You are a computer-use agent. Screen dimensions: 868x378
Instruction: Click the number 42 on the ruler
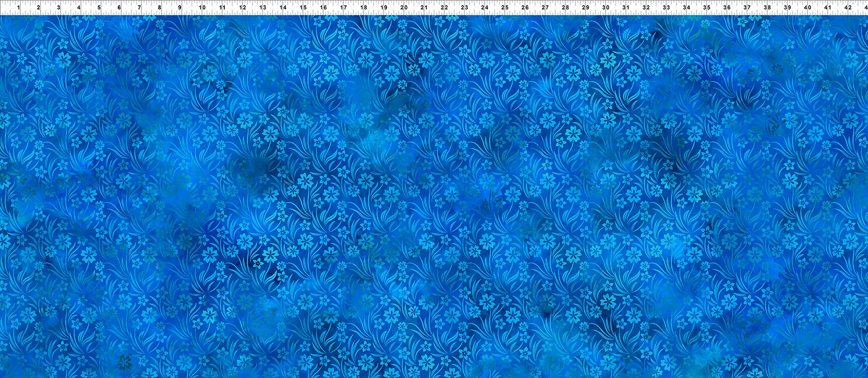pyautogui.click(x=848, y=8)
